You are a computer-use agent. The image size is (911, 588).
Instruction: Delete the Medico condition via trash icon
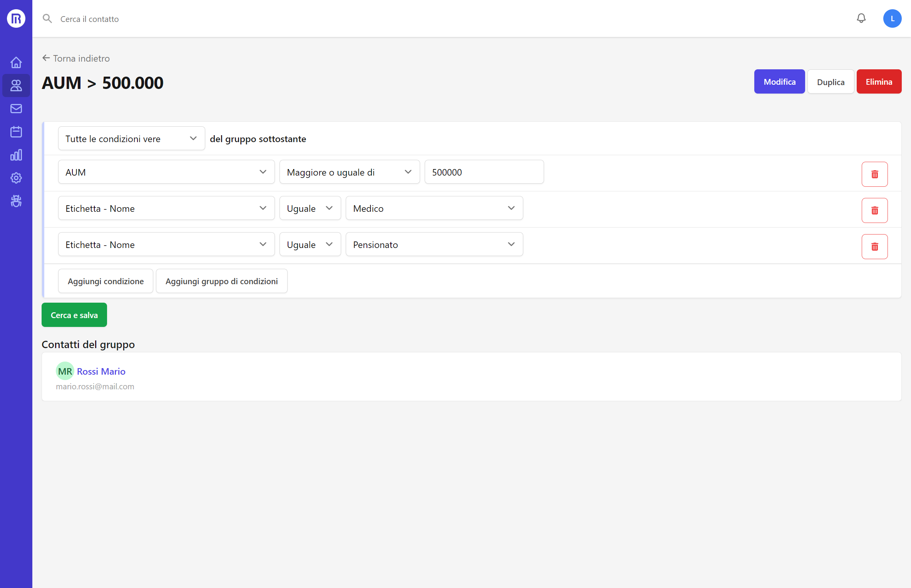(x=874, y=210)
